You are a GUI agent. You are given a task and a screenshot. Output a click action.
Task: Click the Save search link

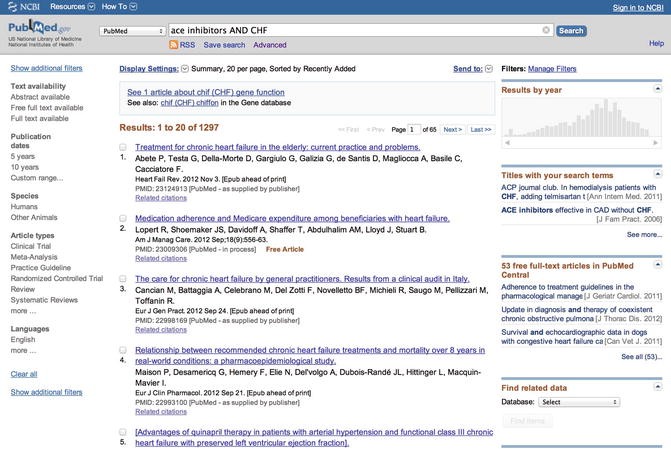point(224,45)
